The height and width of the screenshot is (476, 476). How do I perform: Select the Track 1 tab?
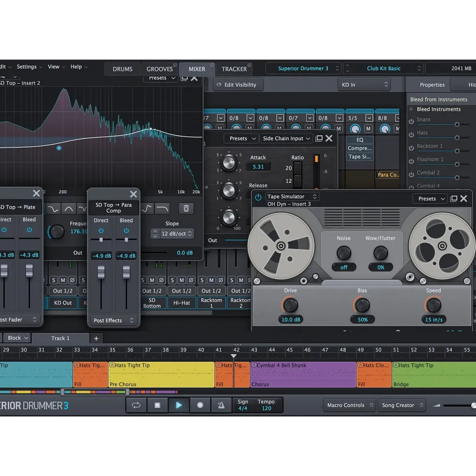point(60,338)
